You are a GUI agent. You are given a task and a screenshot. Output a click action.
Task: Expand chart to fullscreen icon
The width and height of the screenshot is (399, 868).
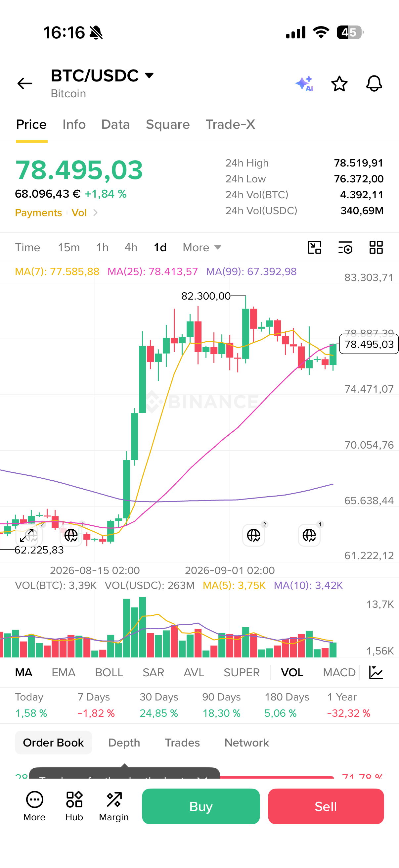point(27,535)
